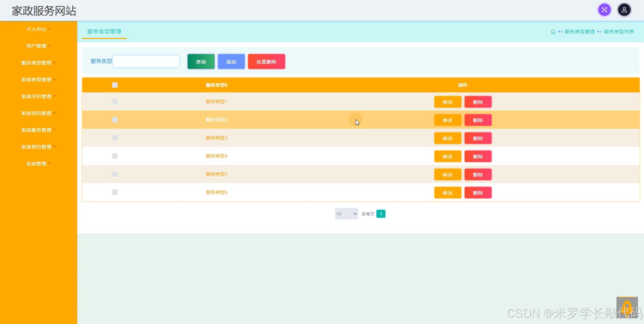The height and width of the screenshot is (324, 644).
Task: Toggle the select-all checkbox in table header
Action: [x=115, y=85]
